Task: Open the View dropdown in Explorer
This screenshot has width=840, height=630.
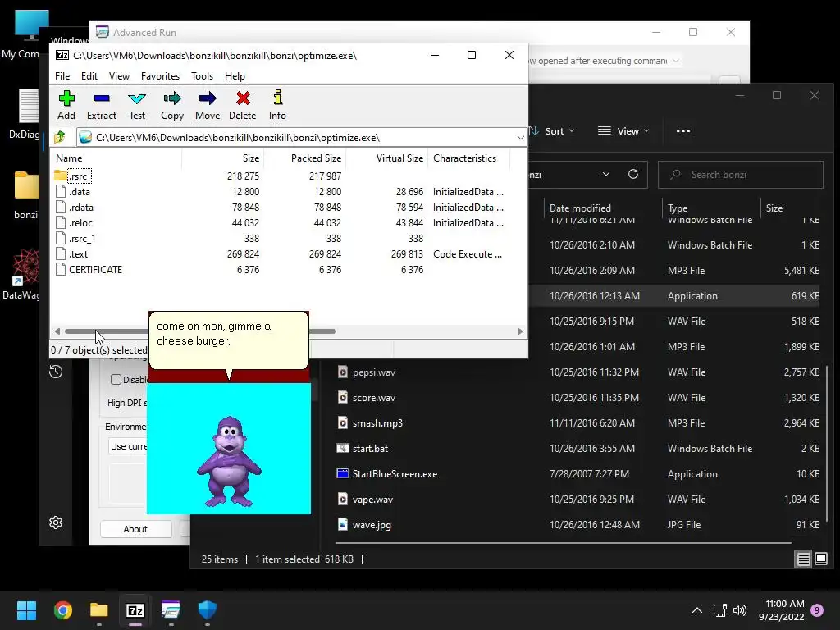Action: pos(623,131)
